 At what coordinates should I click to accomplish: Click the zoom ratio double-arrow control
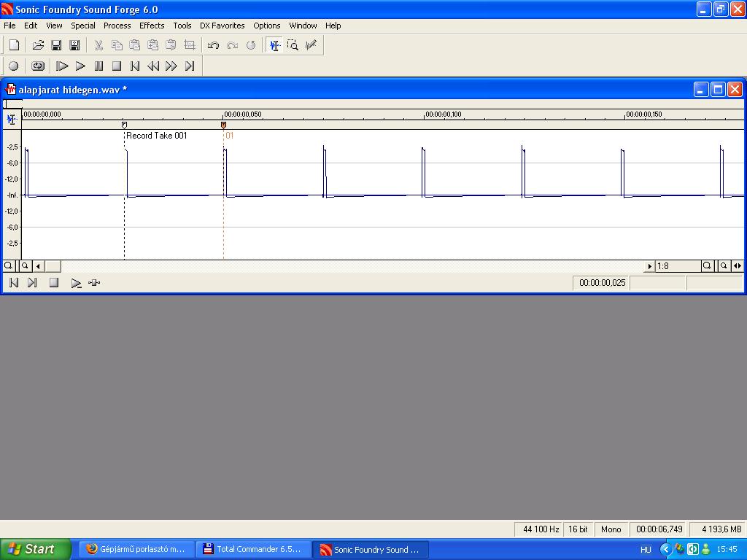tap(738, 265)
